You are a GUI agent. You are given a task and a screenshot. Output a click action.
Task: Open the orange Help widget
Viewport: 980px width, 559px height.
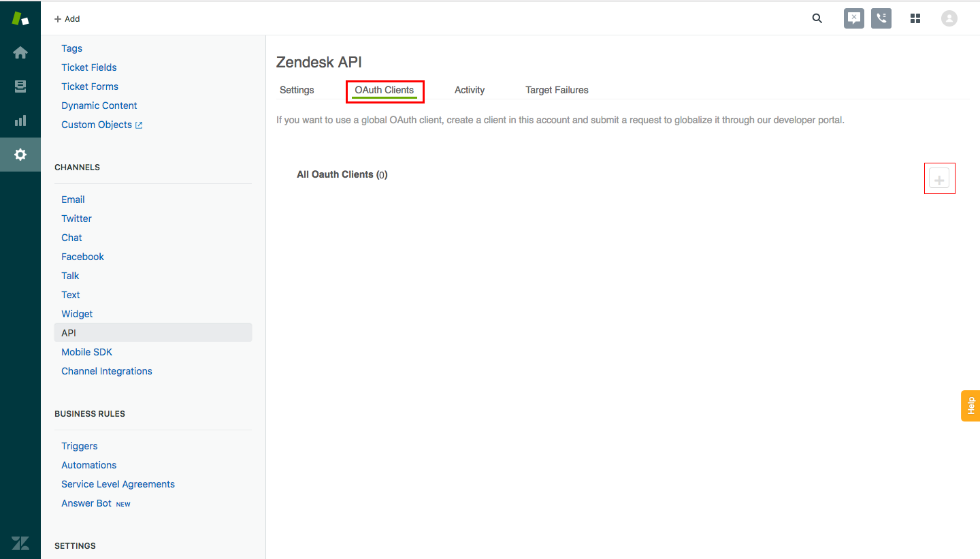[970, 406]
